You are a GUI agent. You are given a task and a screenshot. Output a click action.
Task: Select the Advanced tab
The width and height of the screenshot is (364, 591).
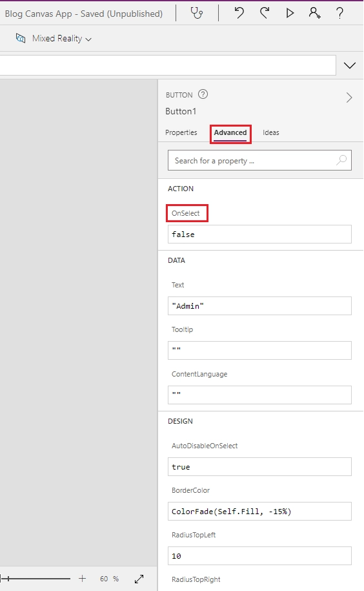pos(230,132)
